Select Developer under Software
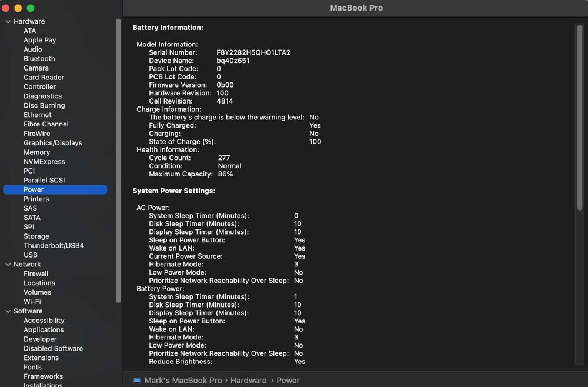 [40, 339]
